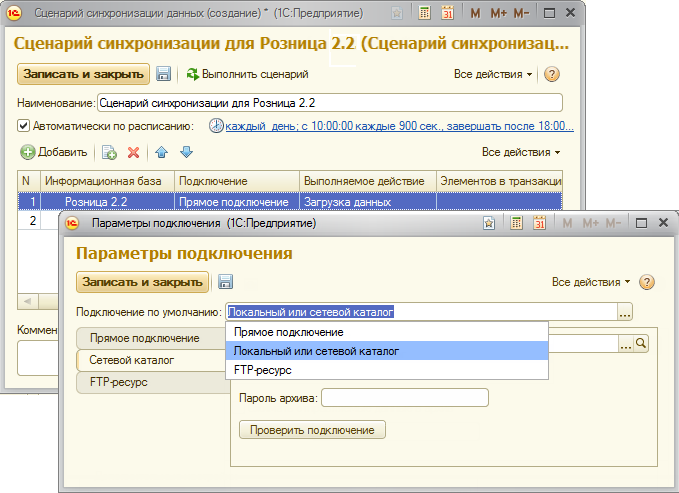Toggle 'Автоматически по расписанию' checkbox
679x493 pixels.
coord(23,126)
